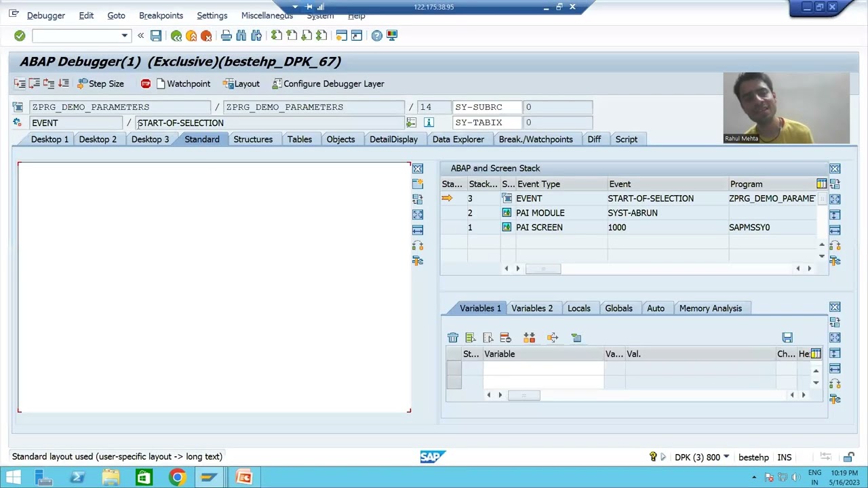Image resolution: width=868 pixels, height=488 pixels.
Task: Open the Debugger menu
Action: [x=46, y=16]
